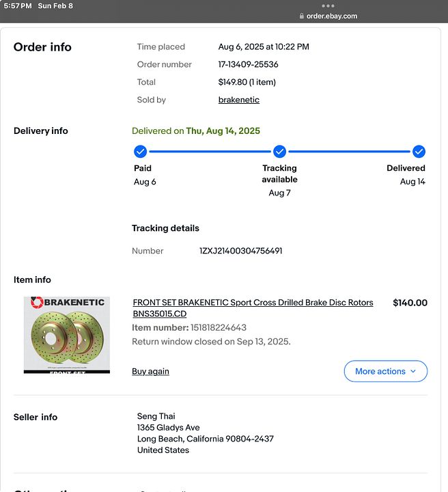The image size is (448, 492).
Task: Open the three-dot multitasking menu
Action: [328, 5]
